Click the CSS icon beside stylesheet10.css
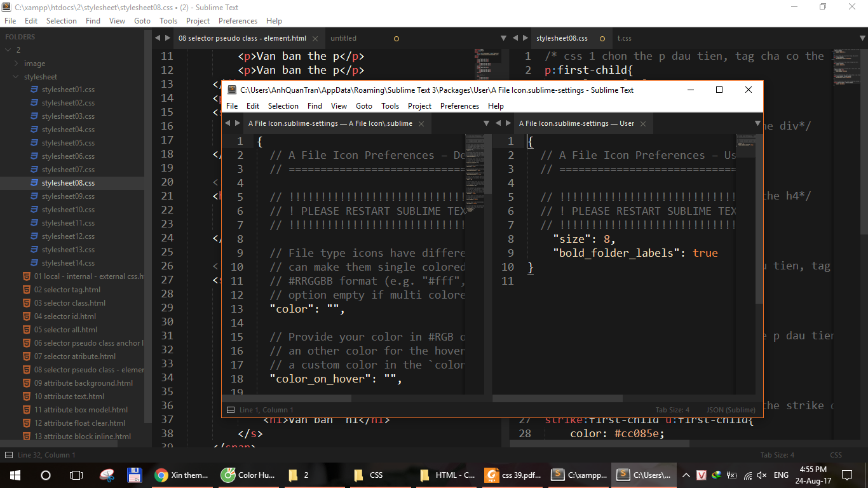Image resolution: width=868 pixels, height=488 pixels. pyautogui.click(x=35, y=210)
